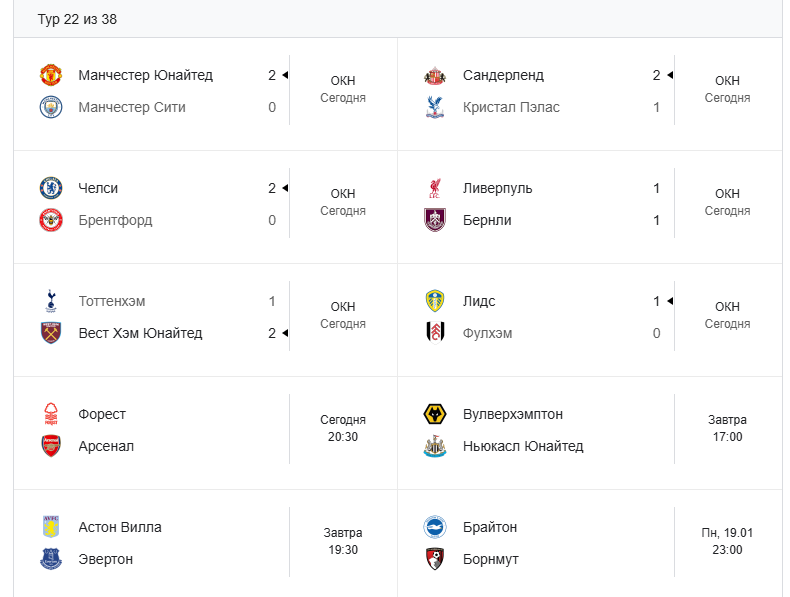The height and width of the screenshot is (597, 790).
Task: Click the Ньюкасл Юнайтед team name
Action: pyautogui.click(x=523, y=446)
